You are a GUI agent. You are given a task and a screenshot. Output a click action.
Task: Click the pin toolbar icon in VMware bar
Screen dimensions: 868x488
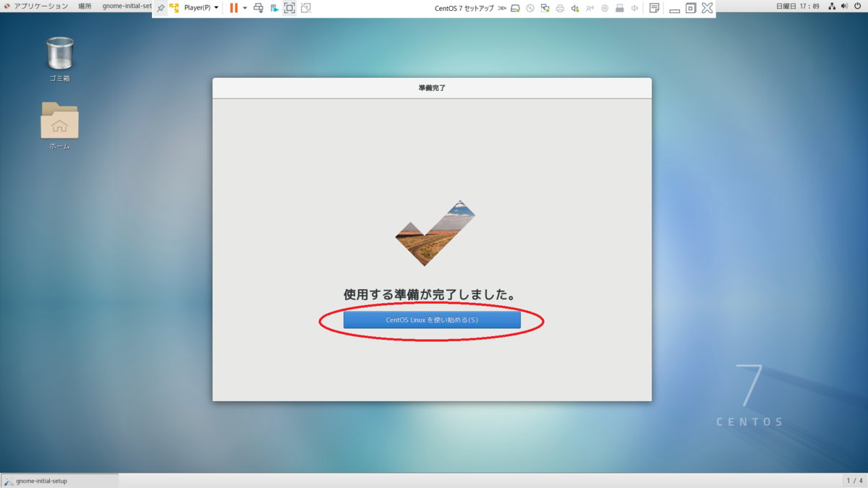[161, 8]
